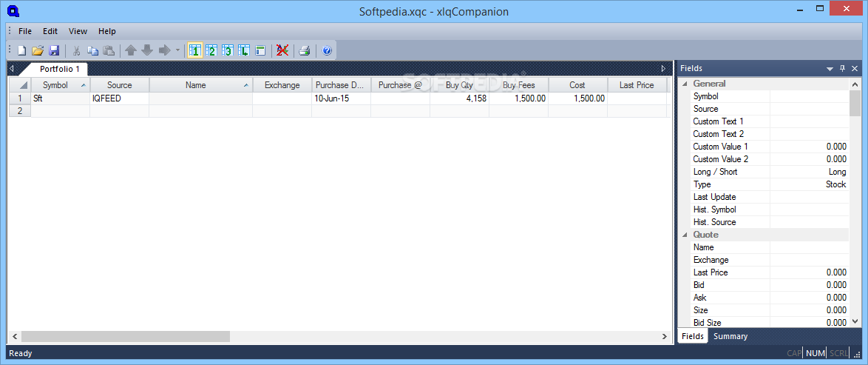
Task: Click Fields panel scrollbar down arrow
Action: point(855,321)
